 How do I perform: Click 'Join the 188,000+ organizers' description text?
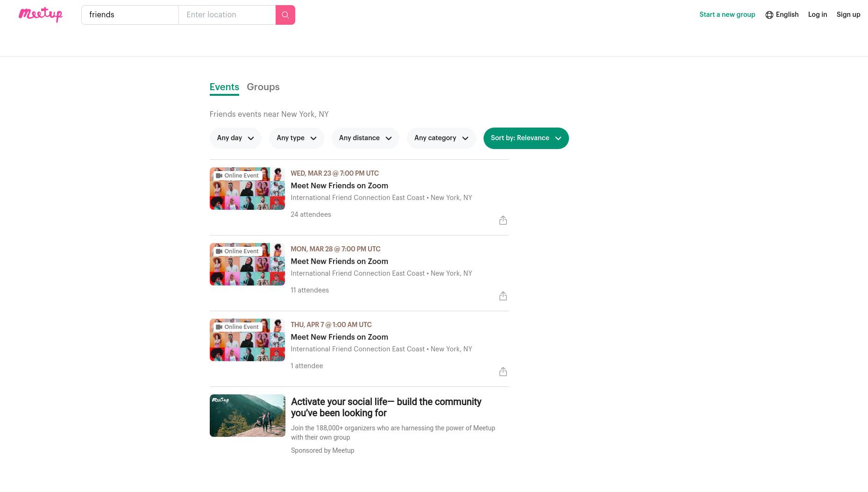coord(393,433)
